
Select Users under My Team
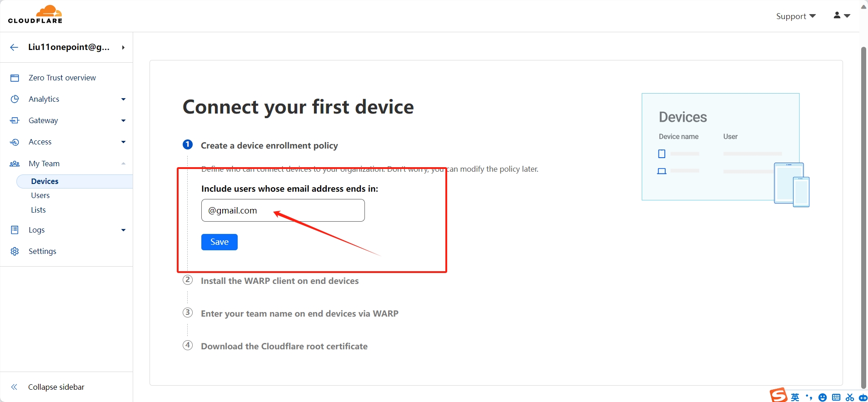coord(40,195)
